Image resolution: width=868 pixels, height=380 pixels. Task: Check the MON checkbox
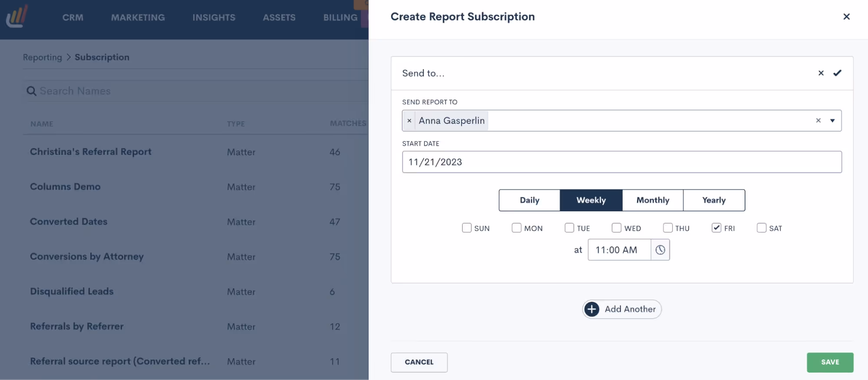pos(516,228)
